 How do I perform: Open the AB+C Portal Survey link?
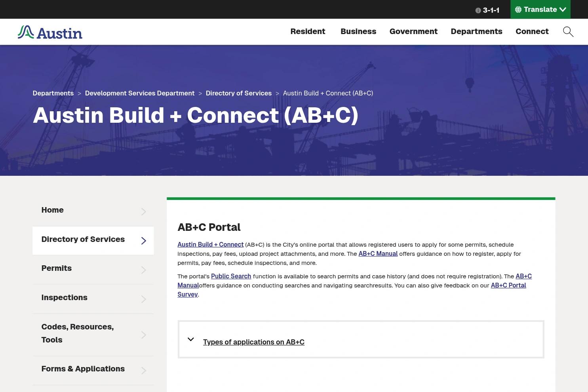tap(508, 285)
